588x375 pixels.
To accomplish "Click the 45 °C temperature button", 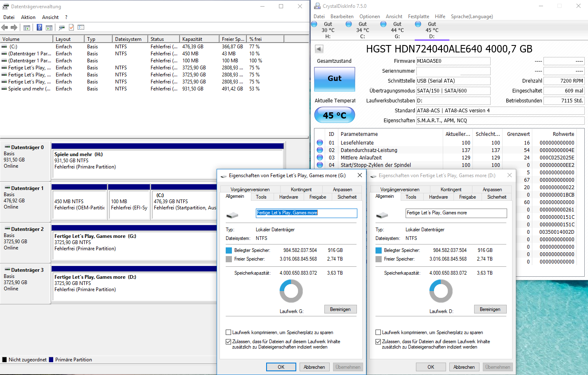I will tap(335, 115).
